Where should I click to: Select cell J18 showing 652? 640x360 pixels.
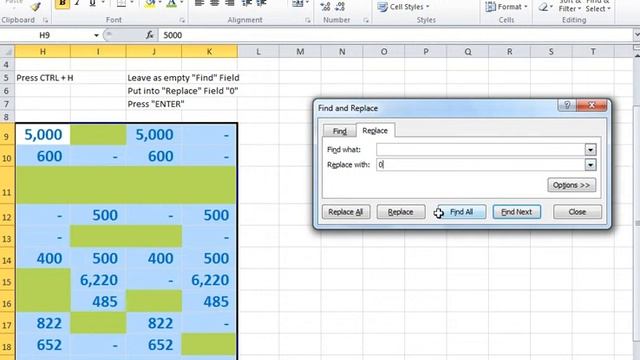[154, 345]
